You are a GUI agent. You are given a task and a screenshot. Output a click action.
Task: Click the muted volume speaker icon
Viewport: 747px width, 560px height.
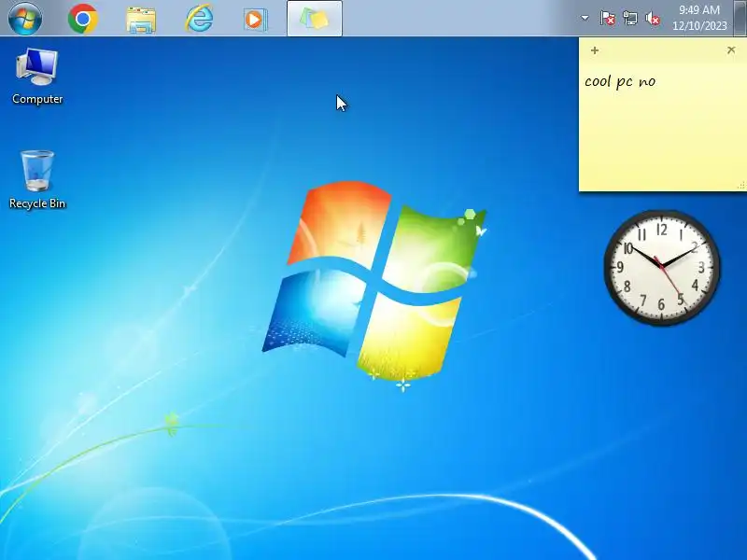652,19
